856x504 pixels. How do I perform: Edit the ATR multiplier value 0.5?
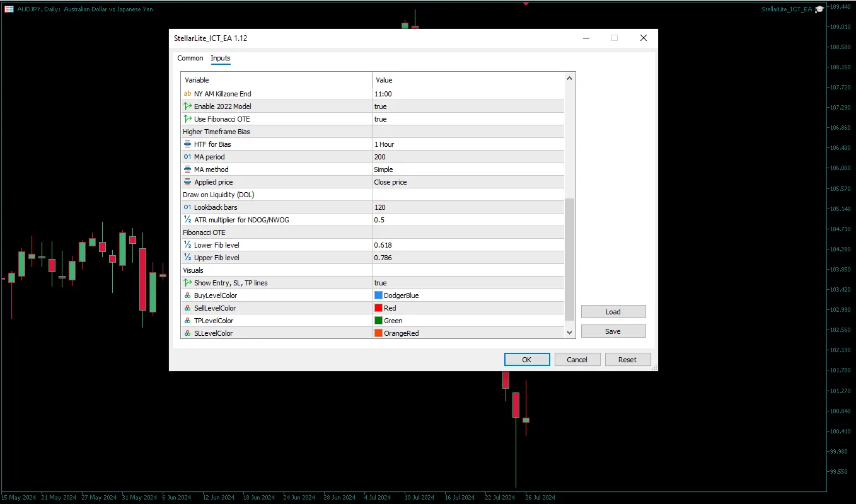468,220
